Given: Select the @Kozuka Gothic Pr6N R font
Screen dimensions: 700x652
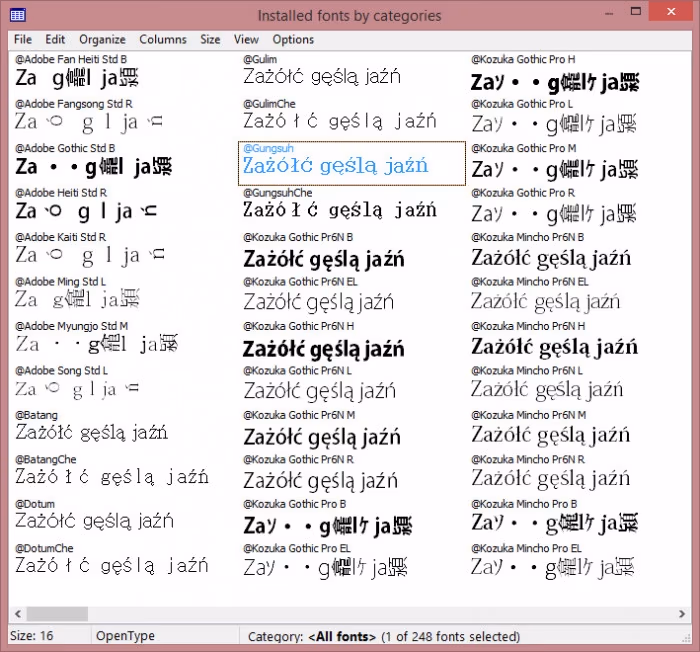Looking at the screenshot, I should (352, 473).
